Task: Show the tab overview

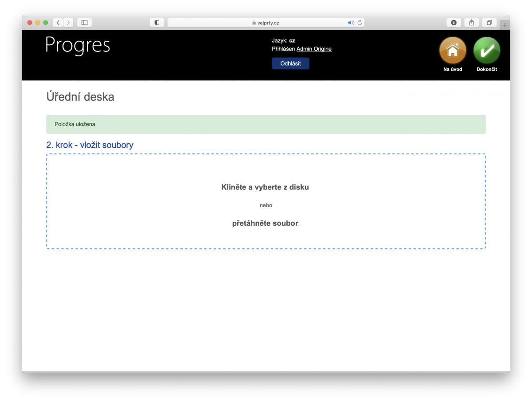Action: [489, 23]
